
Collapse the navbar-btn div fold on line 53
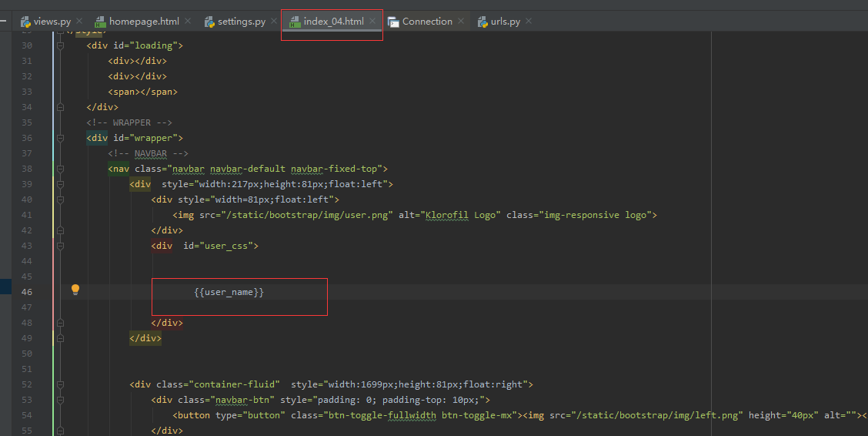(x=60, y=400)
